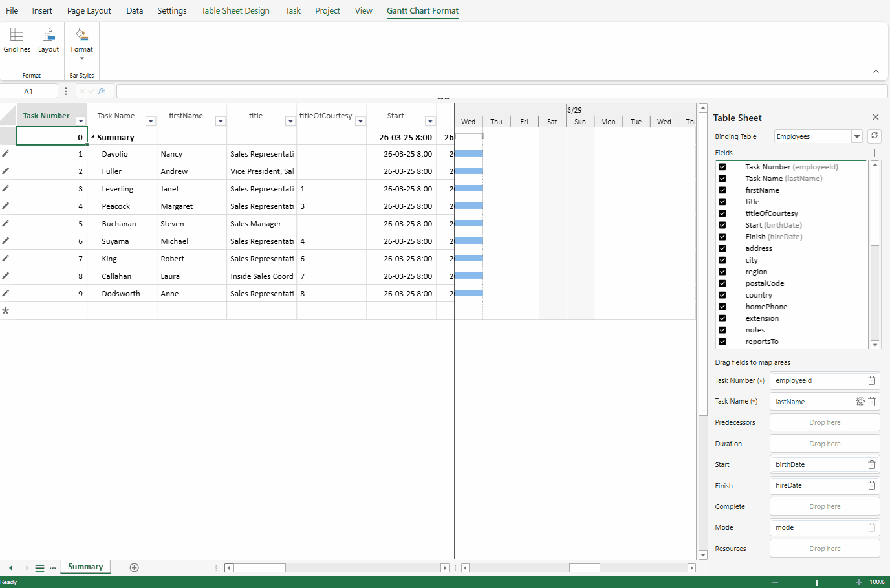
Task: Switch to the Project ribbon tab
Action: [328, 10]
